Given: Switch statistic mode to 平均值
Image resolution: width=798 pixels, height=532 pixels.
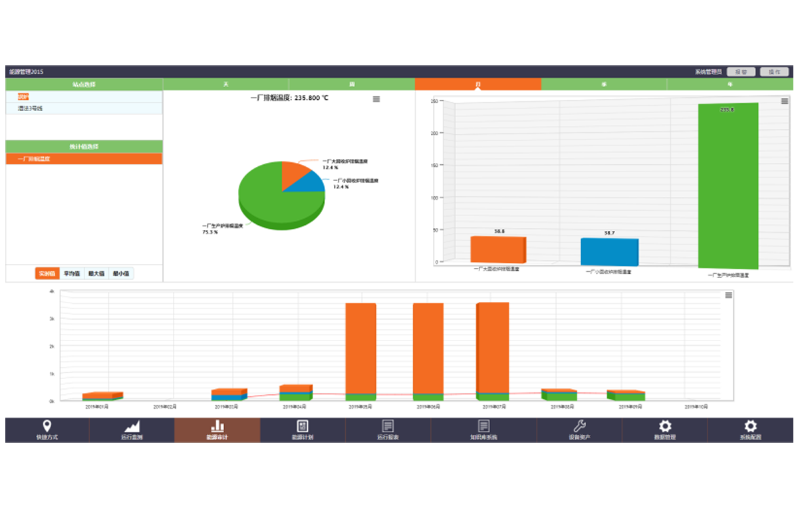Looking at the screenshot, I should pyautogui.click(x=71, y=273).
